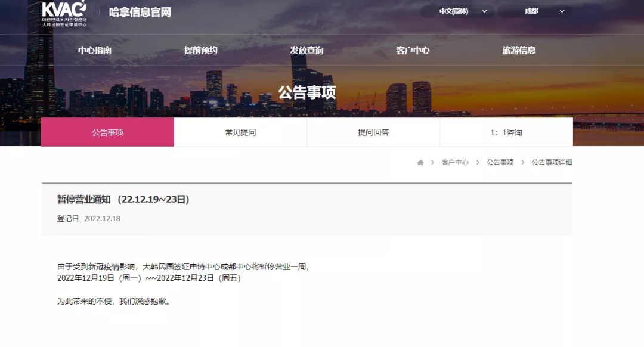The width and height of the screenshot is (644, 347).
Task: Switch to the 提问回答 tab
Action: tap(373, 132)
